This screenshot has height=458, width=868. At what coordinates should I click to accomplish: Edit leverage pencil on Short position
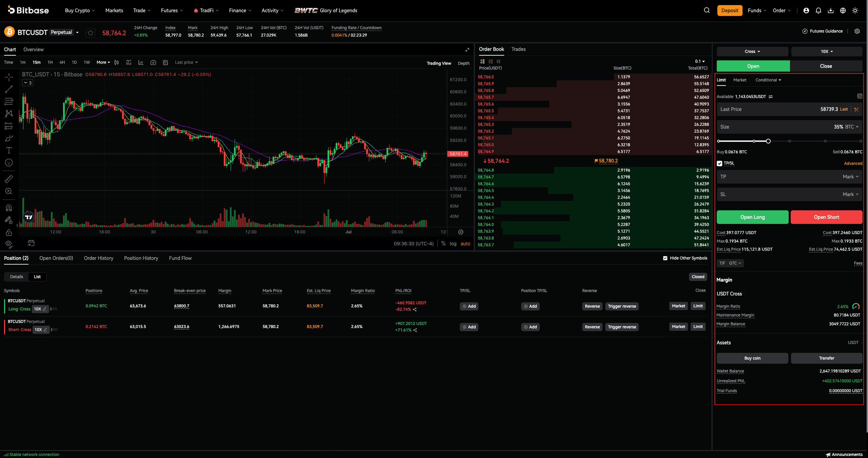pos(45,330)
